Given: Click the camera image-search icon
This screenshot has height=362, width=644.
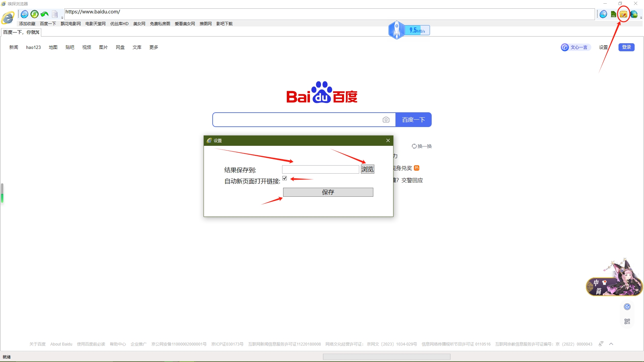Looking at the screenshot, I should (x=386, y=120).
